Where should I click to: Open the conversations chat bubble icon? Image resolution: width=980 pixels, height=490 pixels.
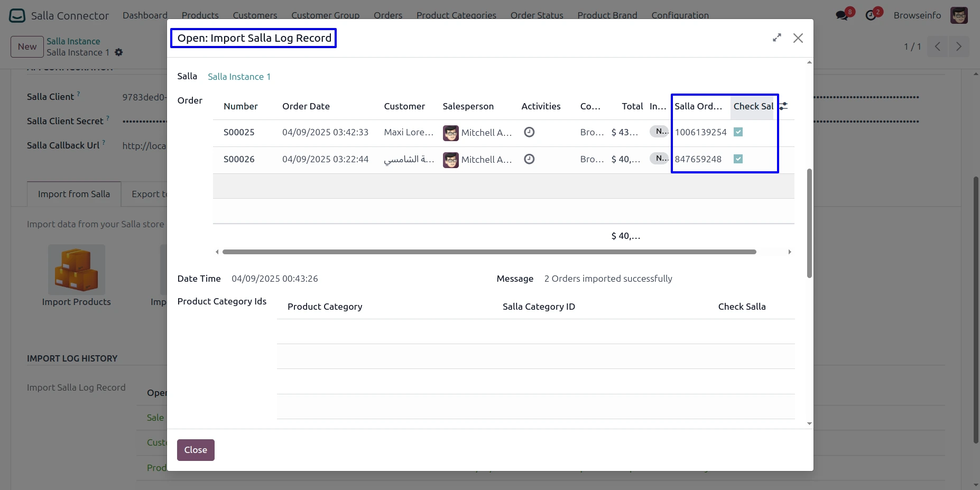842,15
